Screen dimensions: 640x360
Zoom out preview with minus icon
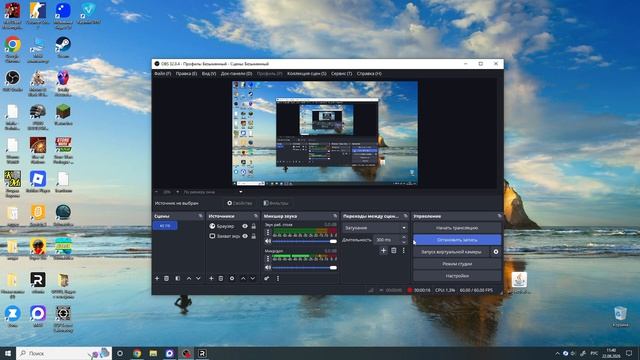pyautogui.click(x=156, y=192)
